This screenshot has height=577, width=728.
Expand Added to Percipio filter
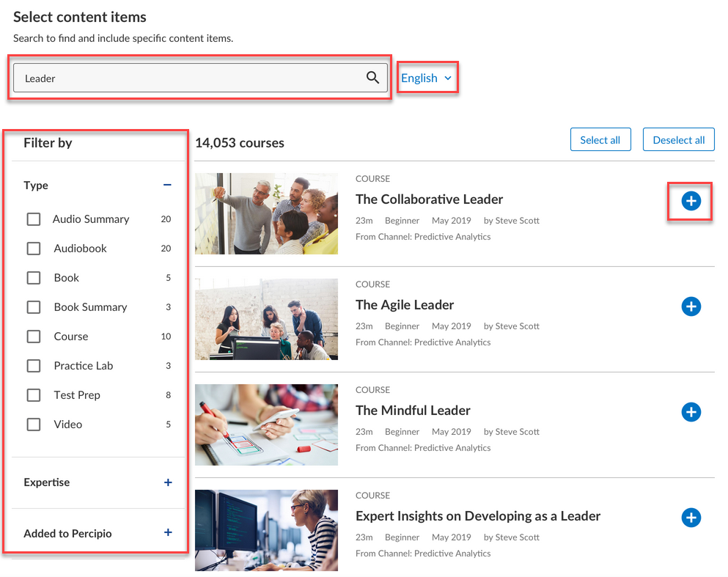(168, 533)
